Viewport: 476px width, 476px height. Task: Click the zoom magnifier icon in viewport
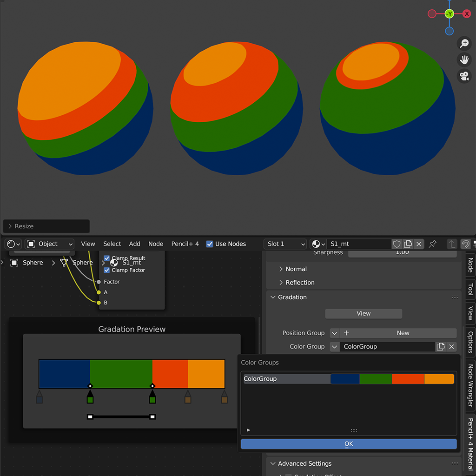coord(464,44)
